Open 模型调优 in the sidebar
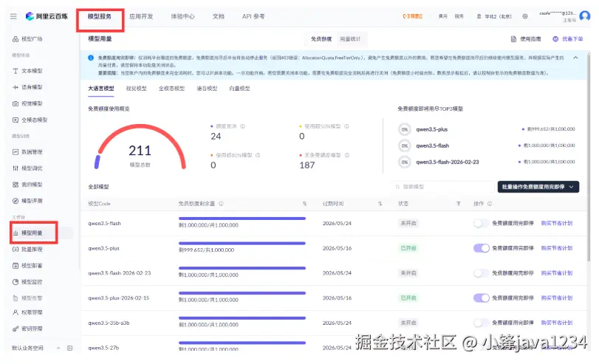Viewport: 599px width, 364px height. click(x=27, y=168)
